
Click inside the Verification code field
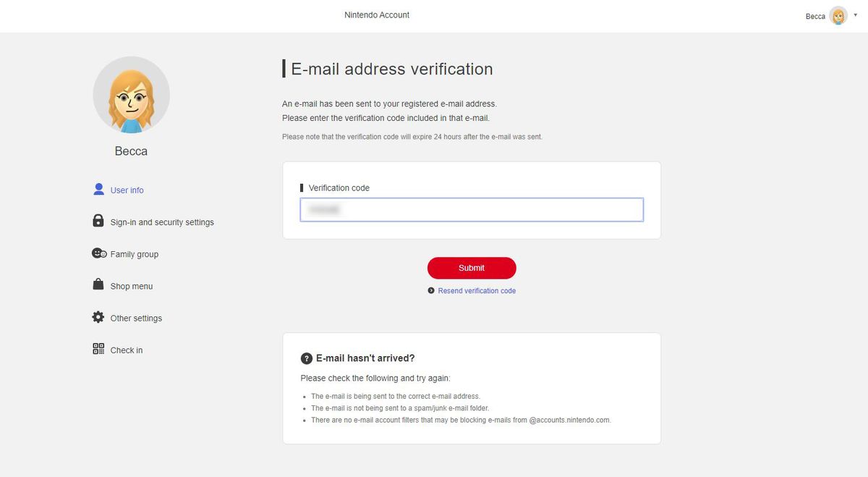(x=471, y=209)
